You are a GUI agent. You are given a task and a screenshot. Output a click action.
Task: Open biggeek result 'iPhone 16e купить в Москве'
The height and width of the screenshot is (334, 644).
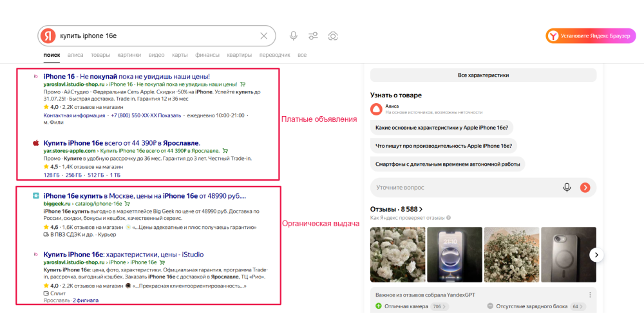pos(144,196)
